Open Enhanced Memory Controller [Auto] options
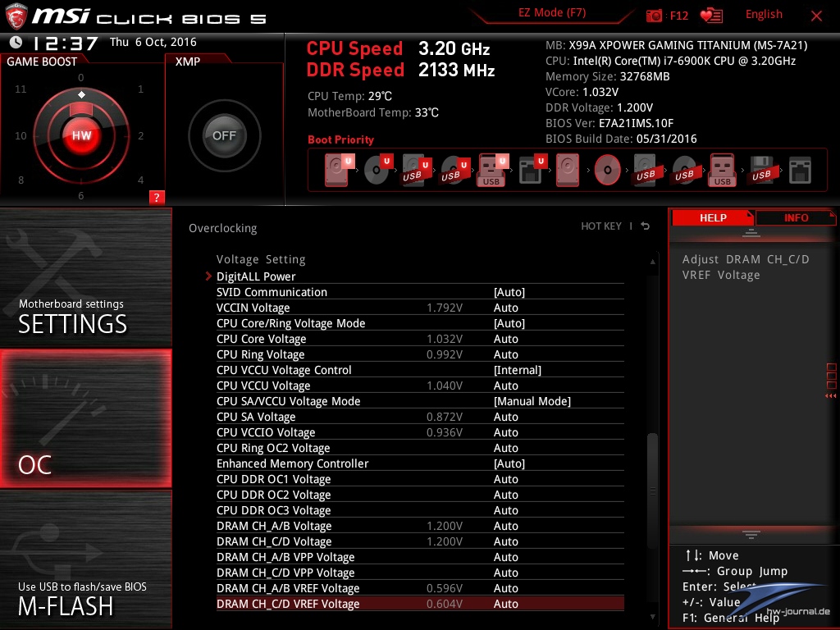 click(x=509, y=463)
